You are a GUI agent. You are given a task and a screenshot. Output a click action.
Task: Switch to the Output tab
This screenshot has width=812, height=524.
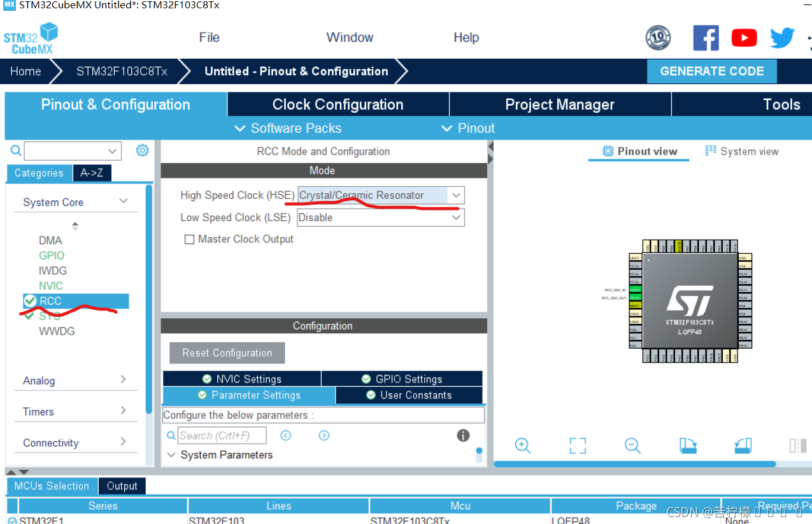(x=122, y=486)
